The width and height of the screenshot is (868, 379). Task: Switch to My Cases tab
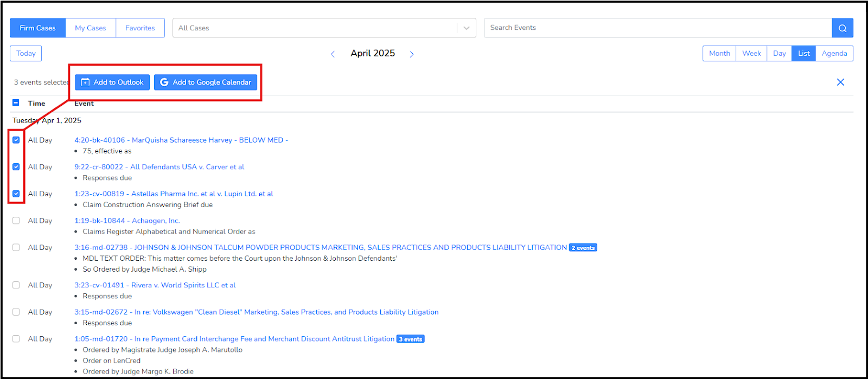coord(91,28)
